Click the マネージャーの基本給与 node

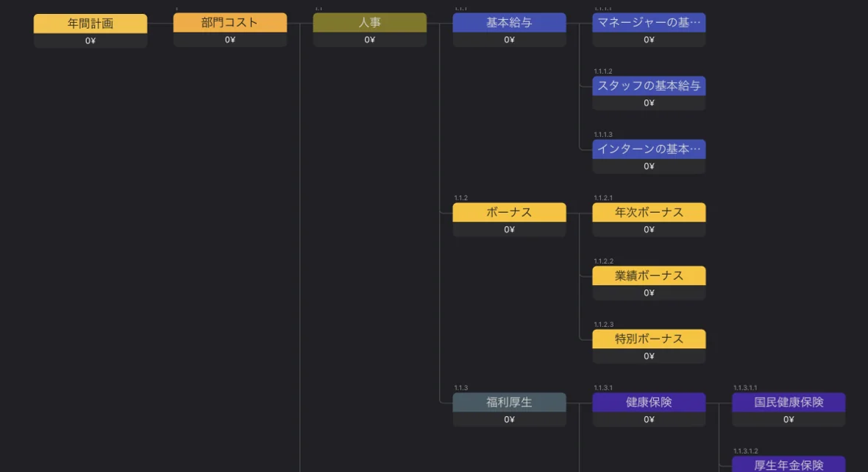(x=649, y=23)
